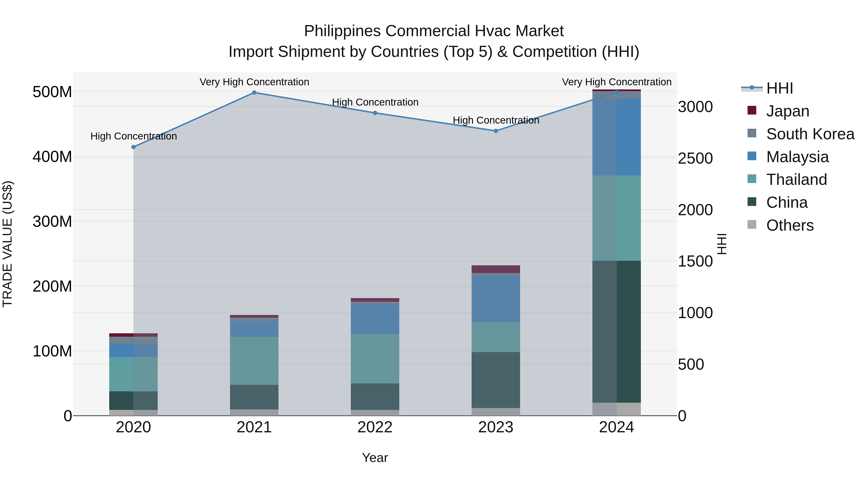Select the Thailand segment of the 2020 bar
The width and height of the screenshot is (868, 488).
[x=133, y=374]
